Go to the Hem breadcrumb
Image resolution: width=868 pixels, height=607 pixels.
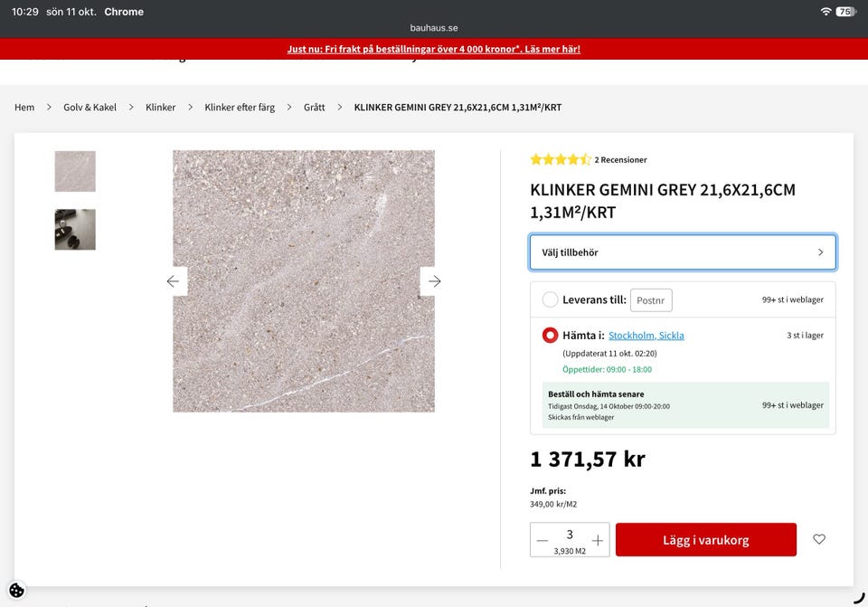point(24,107)
